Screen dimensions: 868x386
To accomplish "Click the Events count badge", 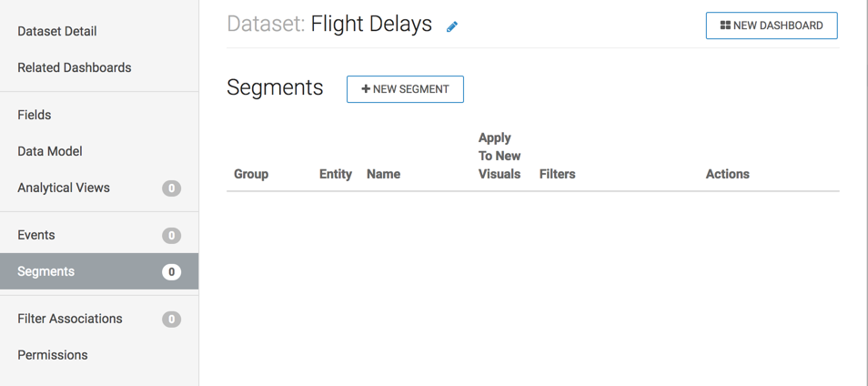I will point(171,236).
